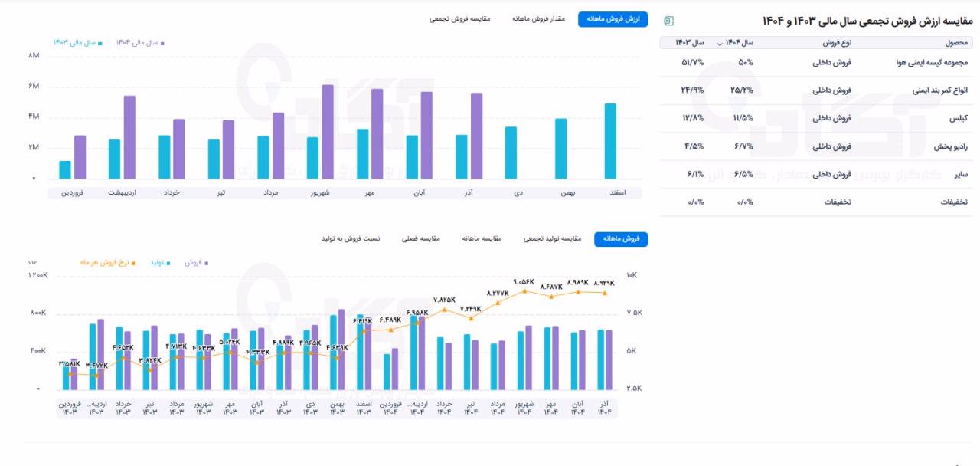Toggle the سال مالی ۱۴۰۳ legend series
The image size is (980, 466).
[77, 43]
